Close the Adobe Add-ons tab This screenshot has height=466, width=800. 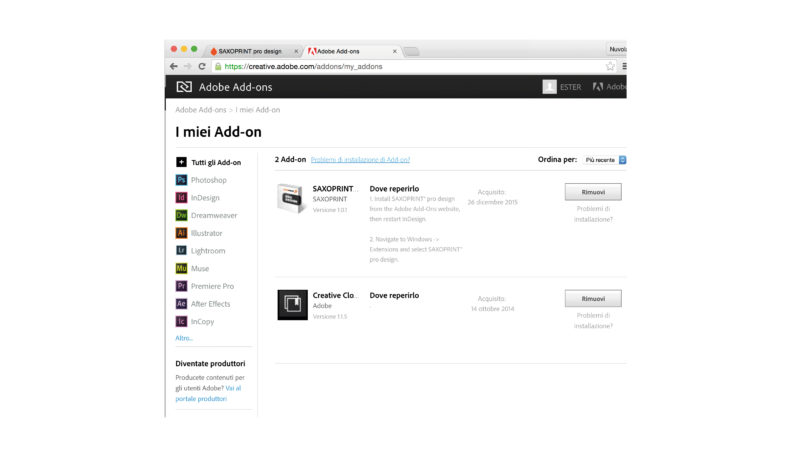(394, 51)
